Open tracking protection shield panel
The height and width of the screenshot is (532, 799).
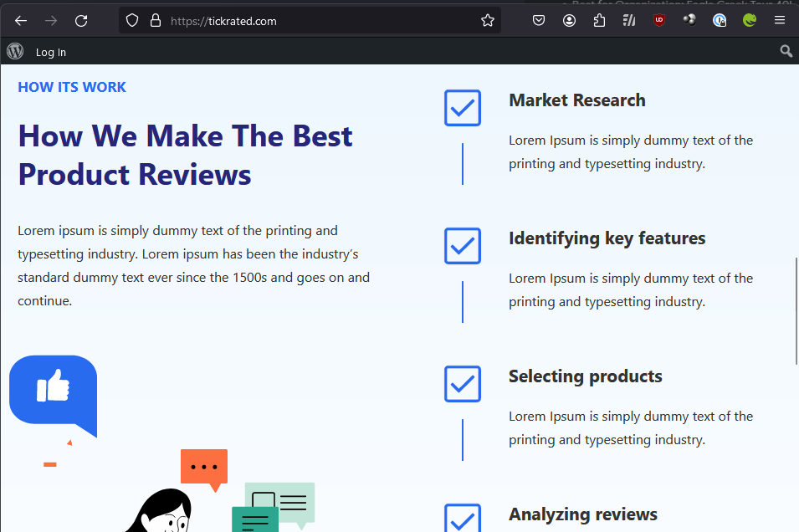click(132, 21)
